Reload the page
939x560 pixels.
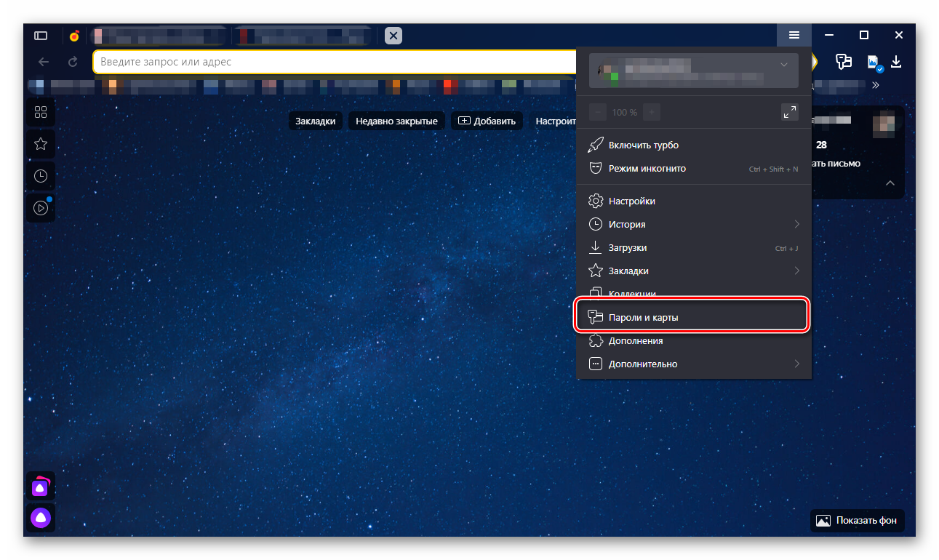pyautogui.click(x=73, y=62)
